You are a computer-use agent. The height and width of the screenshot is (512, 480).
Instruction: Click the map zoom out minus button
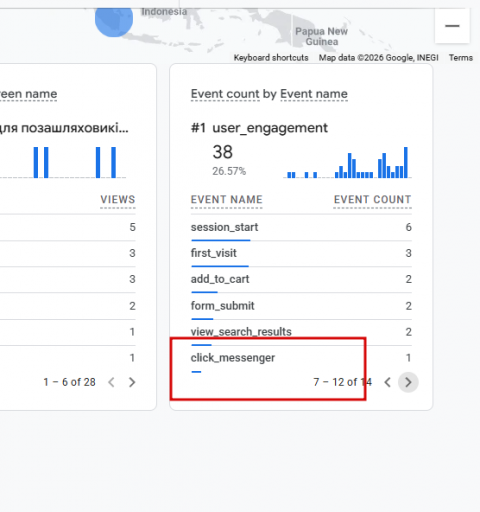pos(452,26)
